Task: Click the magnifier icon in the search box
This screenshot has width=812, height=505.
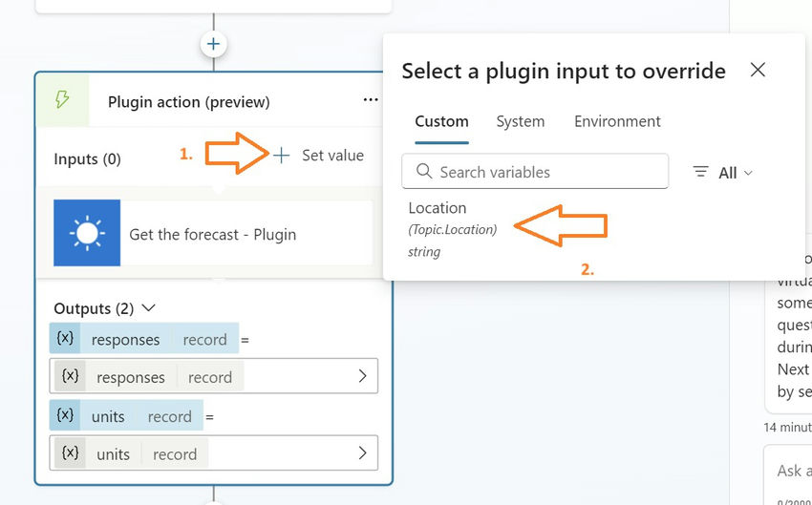Action: point(423,172)
